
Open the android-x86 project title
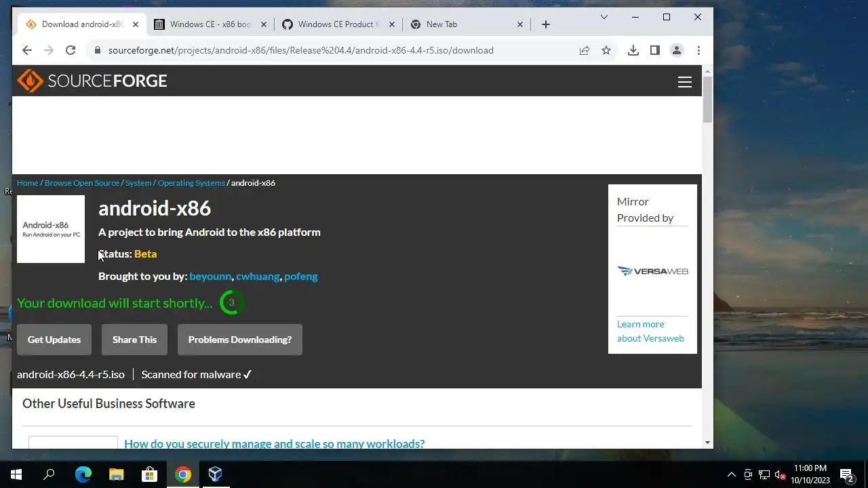tap(155, 208)
